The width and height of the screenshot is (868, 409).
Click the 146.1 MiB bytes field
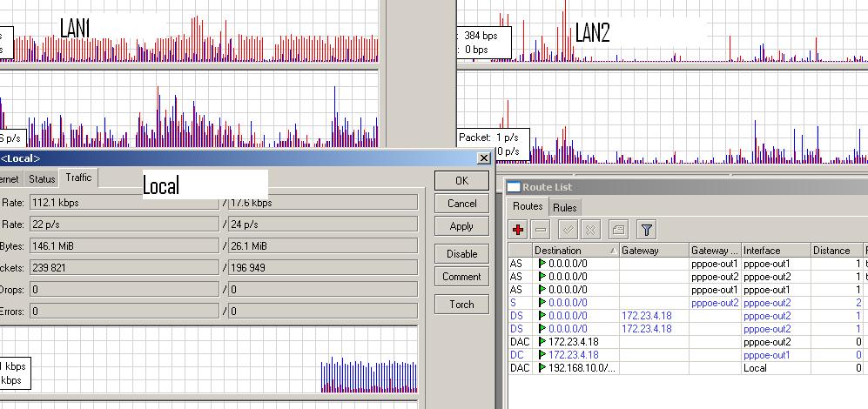[124, 245]
